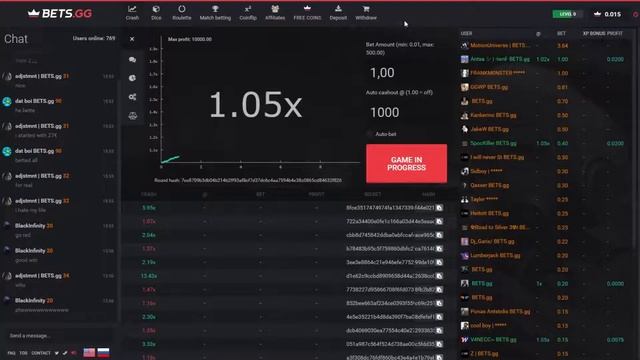Open the Coinflip x2 icon

[x=248, y=9]
